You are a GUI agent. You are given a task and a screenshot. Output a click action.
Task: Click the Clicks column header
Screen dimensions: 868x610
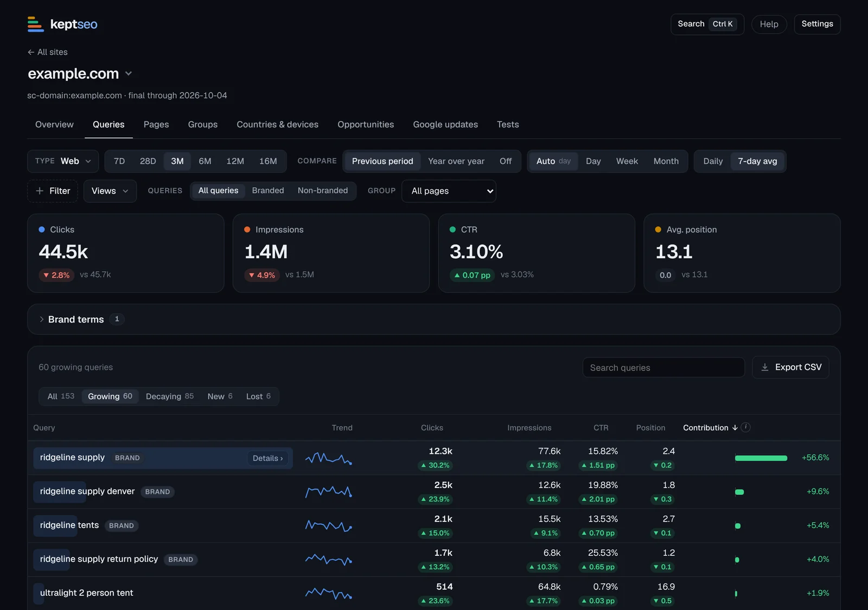click(432, 428)
